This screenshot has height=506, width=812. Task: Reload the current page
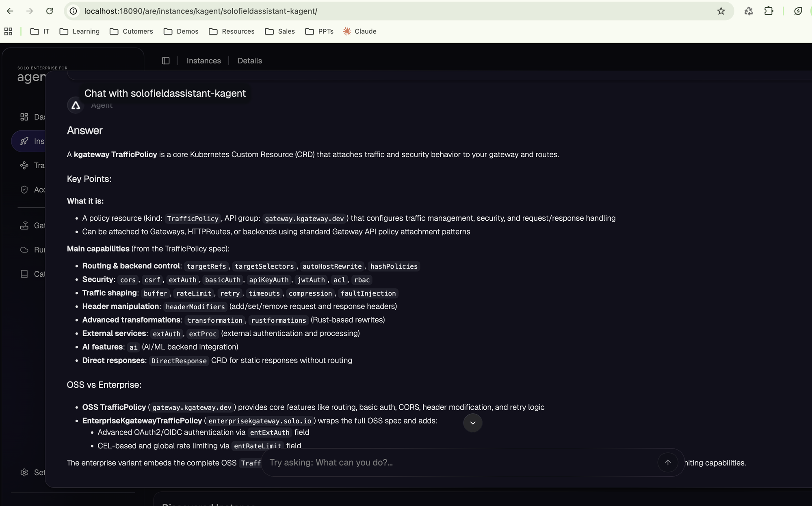pos(50,11)
